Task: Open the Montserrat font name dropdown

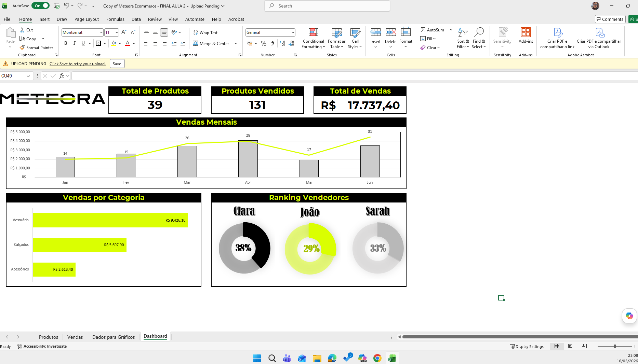Action: click(101, 32)
